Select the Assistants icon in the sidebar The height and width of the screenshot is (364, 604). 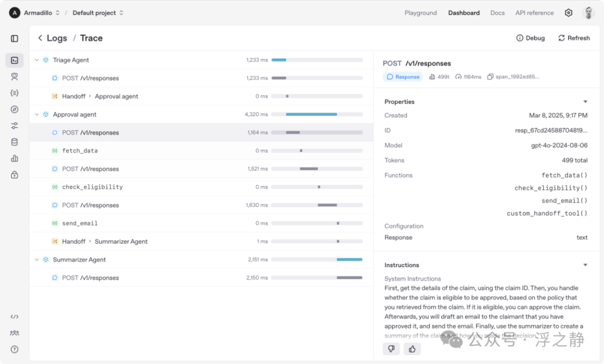(14, 77)
